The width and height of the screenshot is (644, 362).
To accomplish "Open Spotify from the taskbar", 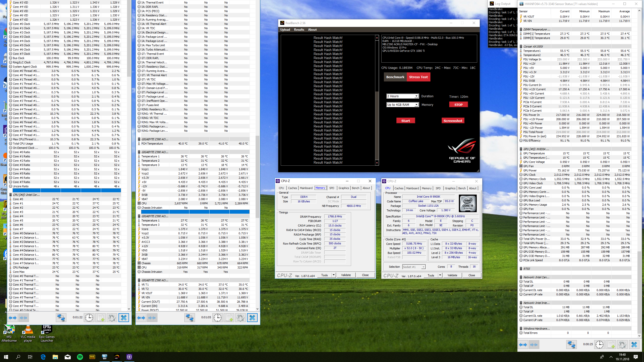I will click(80, 357).
